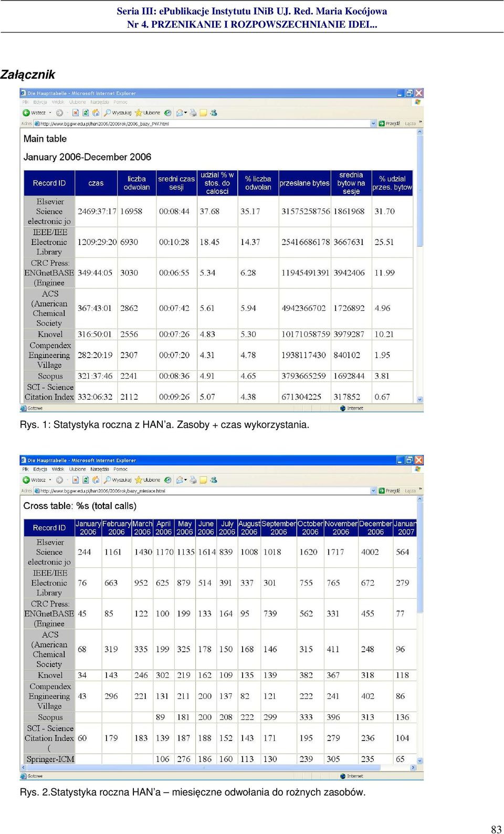Open Narzędzia menu in Cross table window
The width and height of the screenshot is (504, 834).
coord(100,470)
